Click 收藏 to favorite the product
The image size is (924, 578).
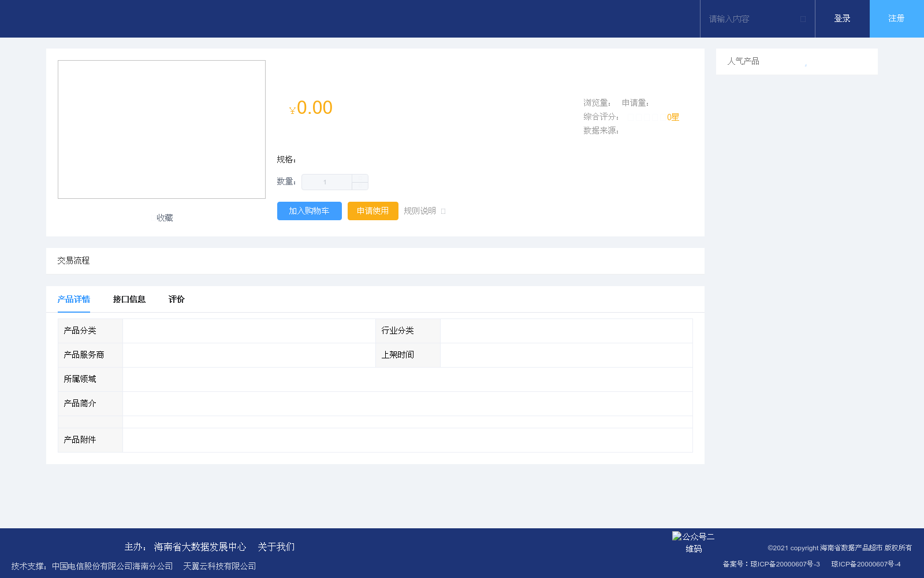coord(165,218)
